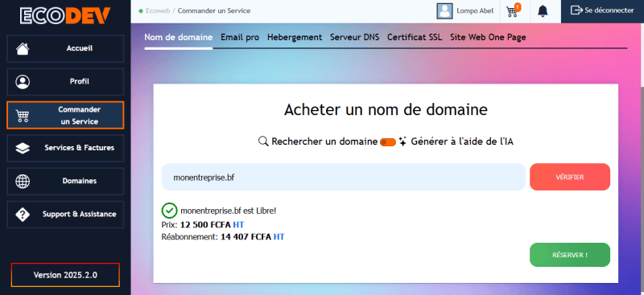
Task: Click the logout door icon
Action: [576, 10]
